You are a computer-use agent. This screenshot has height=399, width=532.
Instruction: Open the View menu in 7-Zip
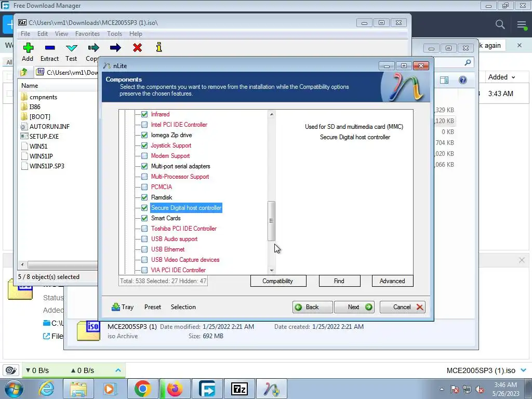coord(61,34)
